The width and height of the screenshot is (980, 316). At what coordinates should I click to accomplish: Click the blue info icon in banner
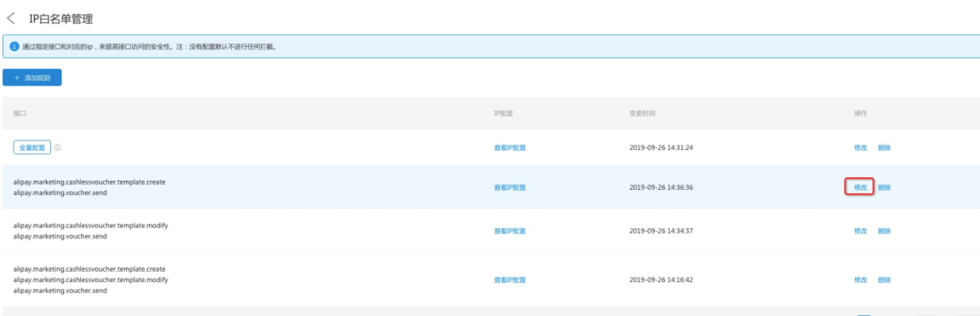[14, 47]
